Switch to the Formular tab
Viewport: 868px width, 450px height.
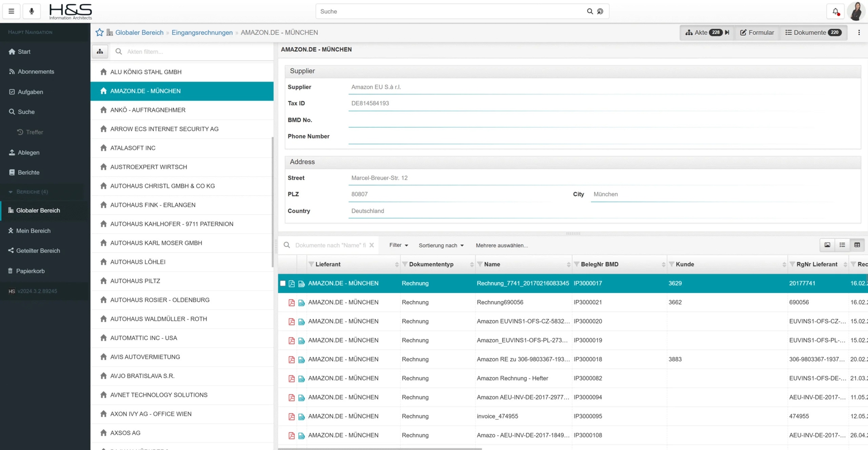pos(757,33)
